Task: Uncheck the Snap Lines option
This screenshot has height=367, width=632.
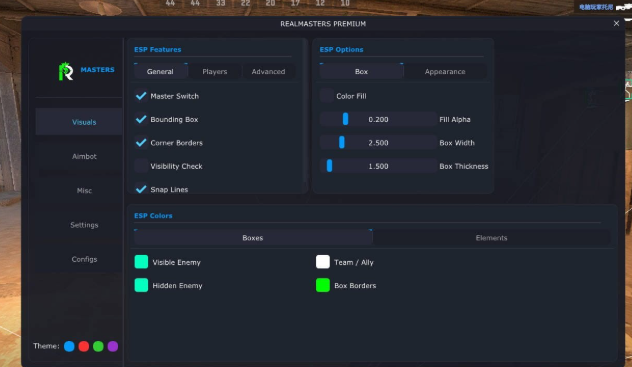Action: click(x=141, y=189)
